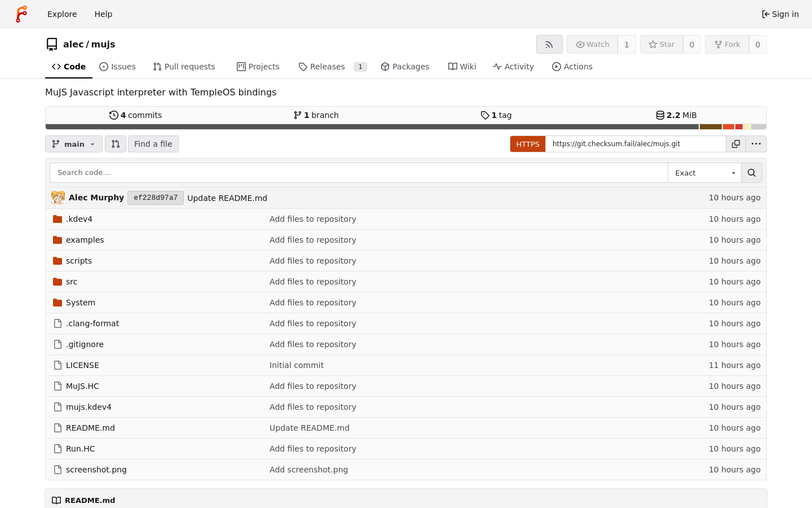Click the Find a file button
This screenshot has width=812, height=508.
pyautogui.click(x=153, y=144)
